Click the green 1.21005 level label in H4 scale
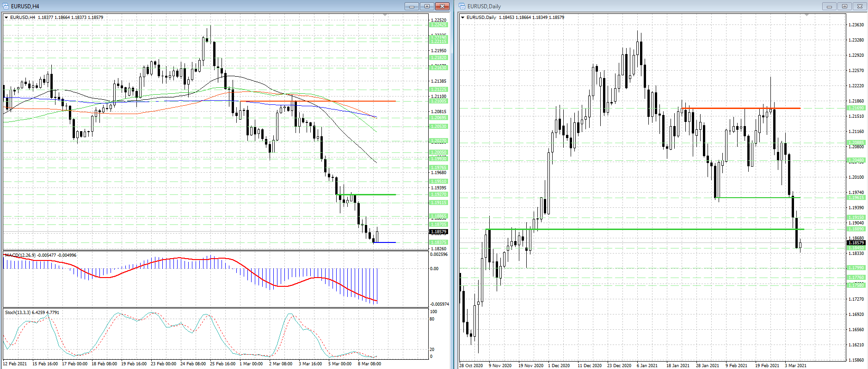The width and height of the screenshot is (868, 369). point(438,101)
